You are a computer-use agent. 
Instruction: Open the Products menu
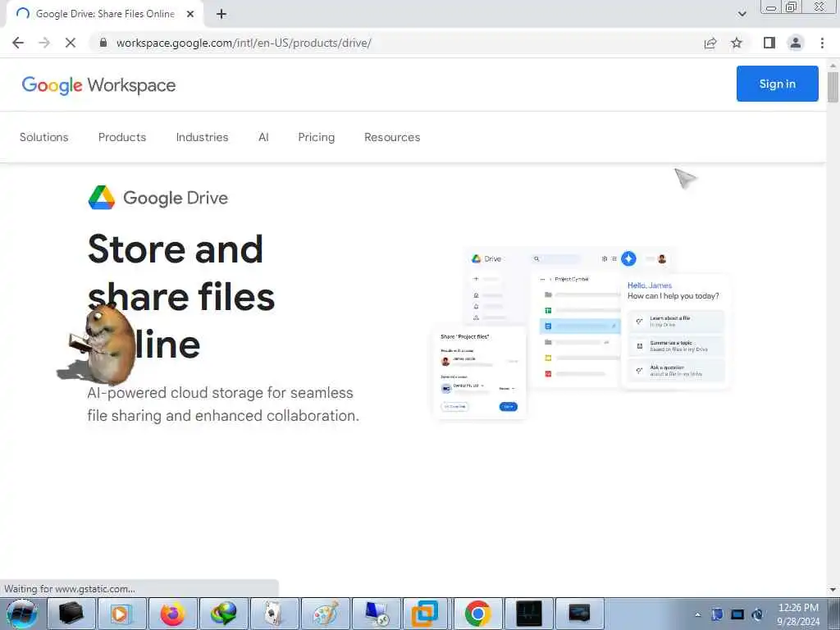point(122,137)
